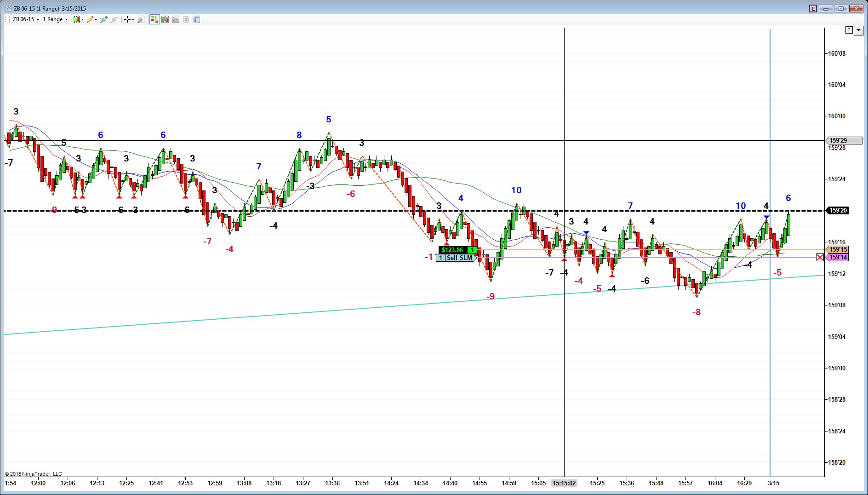Click the greyed zoom out icon

tap(114, 19)
